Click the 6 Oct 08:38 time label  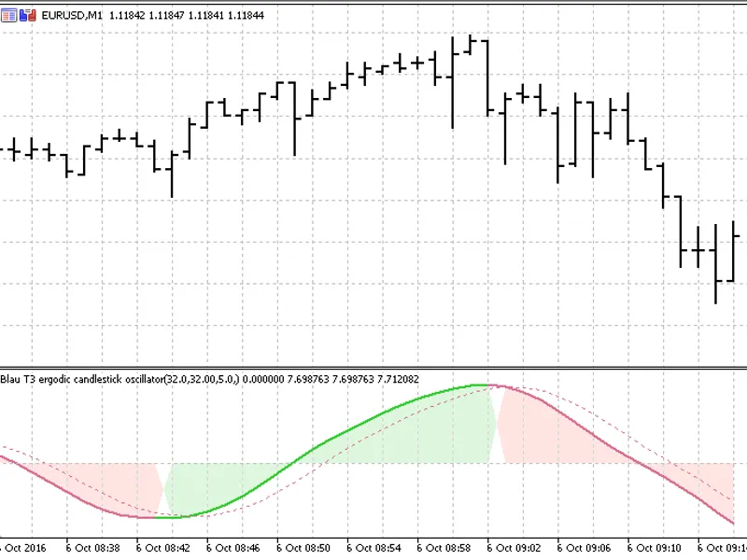click(92, 548)
